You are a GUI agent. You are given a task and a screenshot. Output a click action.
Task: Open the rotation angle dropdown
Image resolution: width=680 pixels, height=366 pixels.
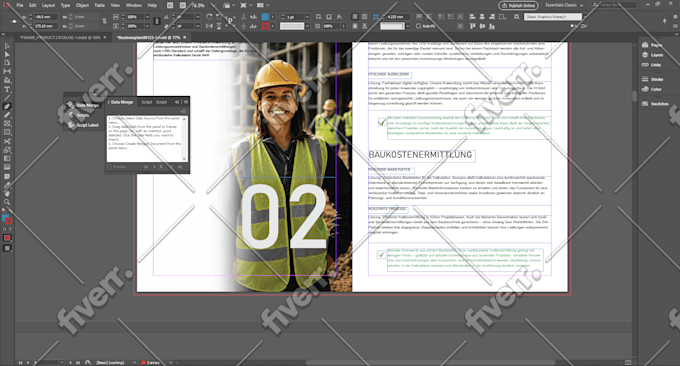[x=198, y=16]
